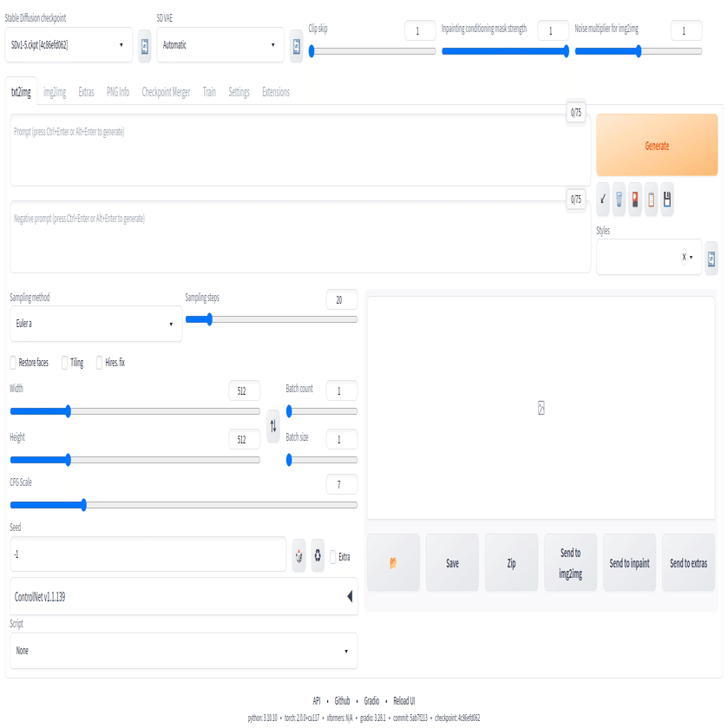Open the PNG Info tab
Screen dimensions: 728x728
tap(118, 92)
